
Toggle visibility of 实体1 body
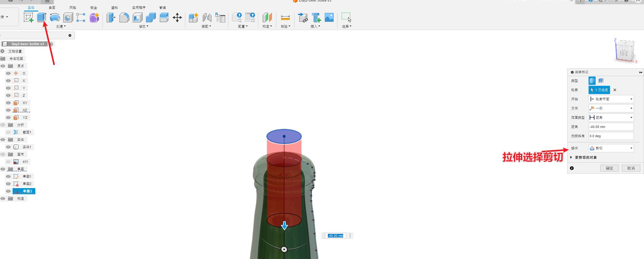(x=8, y=147)
